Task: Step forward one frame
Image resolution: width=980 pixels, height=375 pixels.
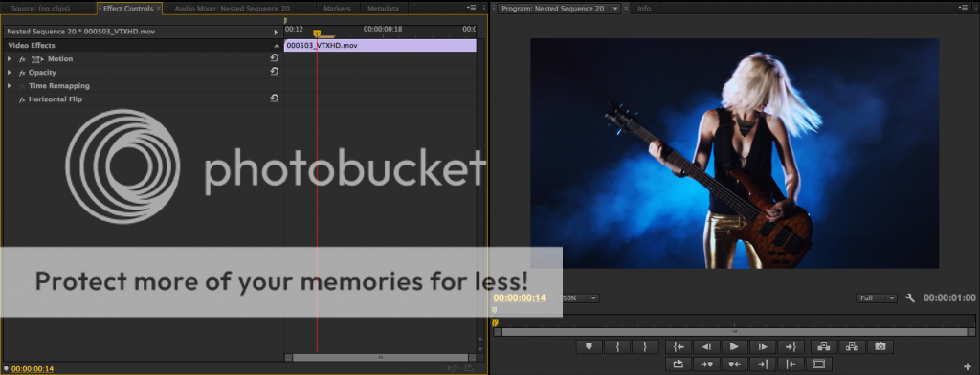Action: [x=763, y=347]
